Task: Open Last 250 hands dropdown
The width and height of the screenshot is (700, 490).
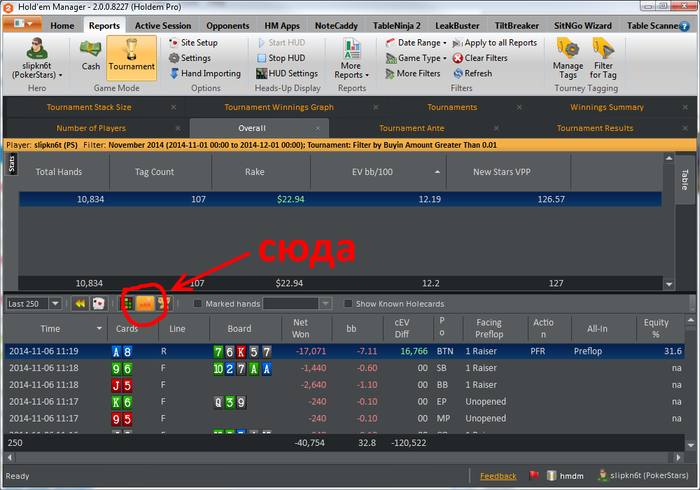Action: click(x=55, y=304)
